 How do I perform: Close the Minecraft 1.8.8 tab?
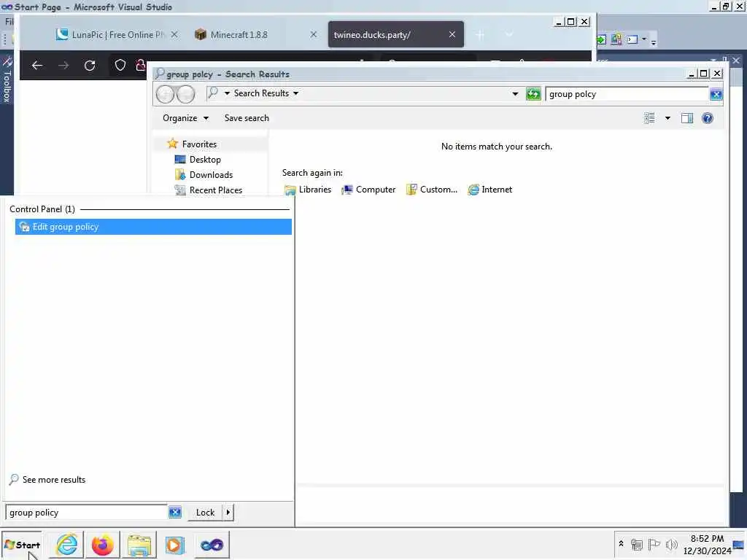(314, 35)
